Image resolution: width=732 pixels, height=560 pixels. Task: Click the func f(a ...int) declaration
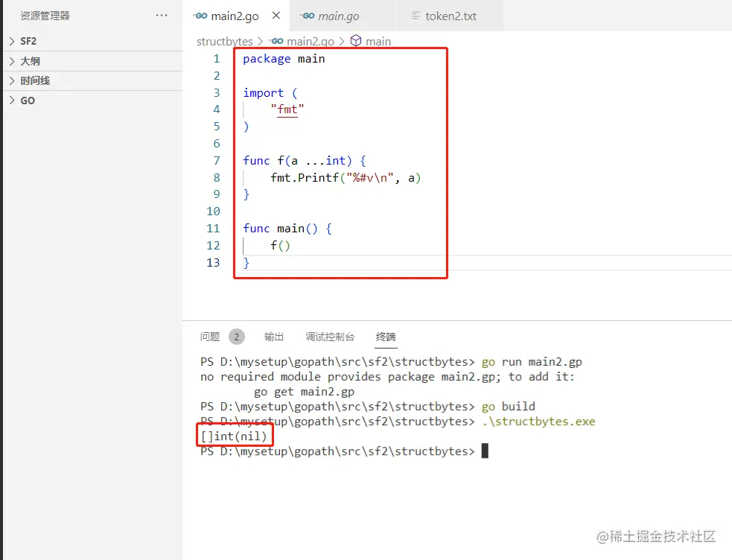pyautogui.click(x=305, y=161)
